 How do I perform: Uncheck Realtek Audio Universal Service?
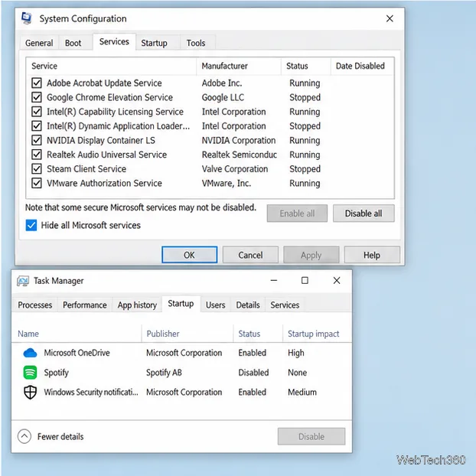point(37,155)
